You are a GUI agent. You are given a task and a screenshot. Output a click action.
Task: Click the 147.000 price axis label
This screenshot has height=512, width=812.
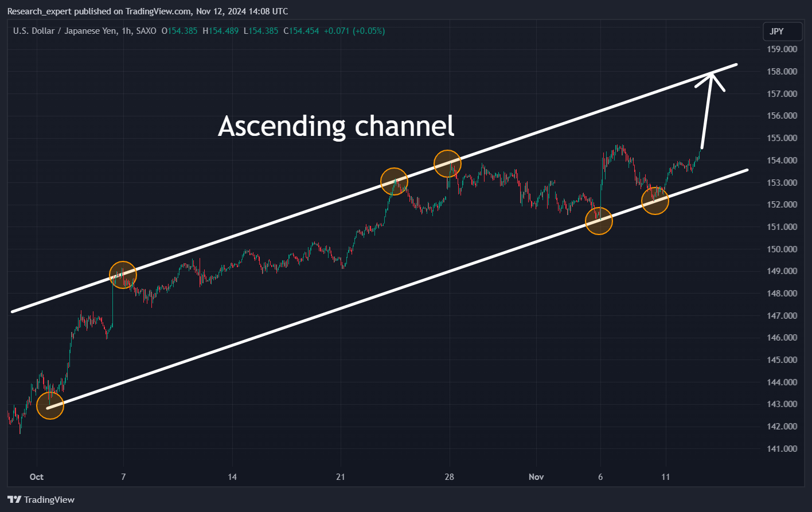(782, 316)
